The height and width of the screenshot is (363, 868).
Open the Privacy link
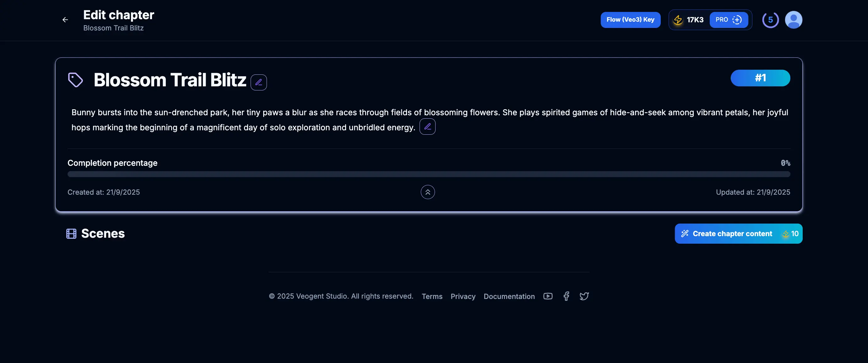(x=463, y=296)
